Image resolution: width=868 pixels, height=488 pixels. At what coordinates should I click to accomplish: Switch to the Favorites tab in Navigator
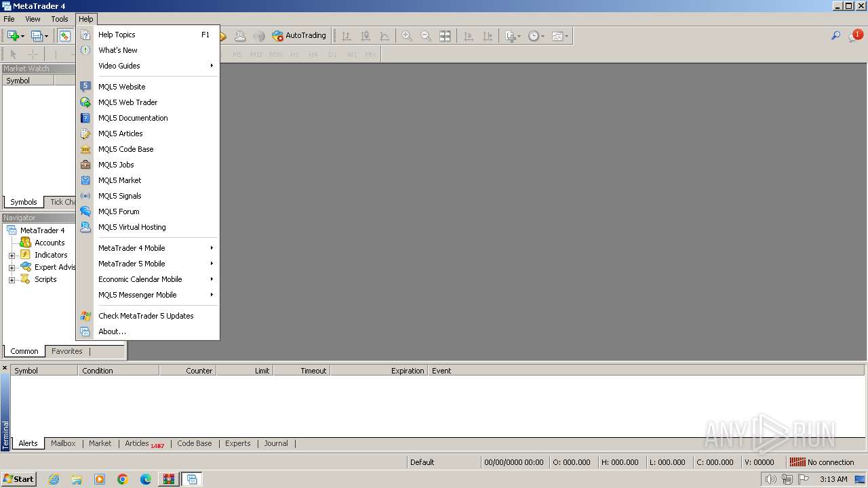click(66, 351)
